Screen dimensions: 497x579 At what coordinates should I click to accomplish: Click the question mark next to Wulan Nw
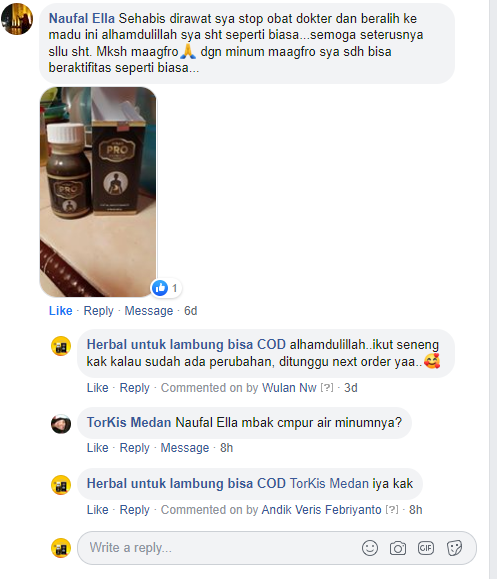pyautogui.click(x=327, y=388)
